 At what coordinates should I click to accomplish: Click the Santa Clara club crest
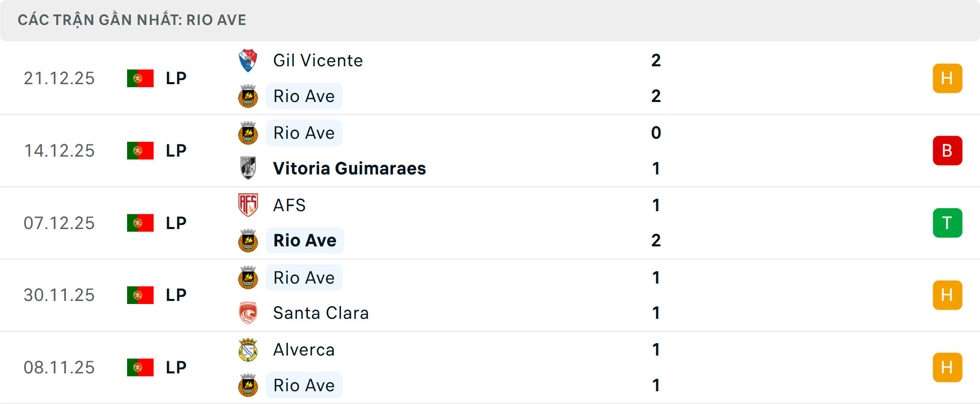[248, 313]
